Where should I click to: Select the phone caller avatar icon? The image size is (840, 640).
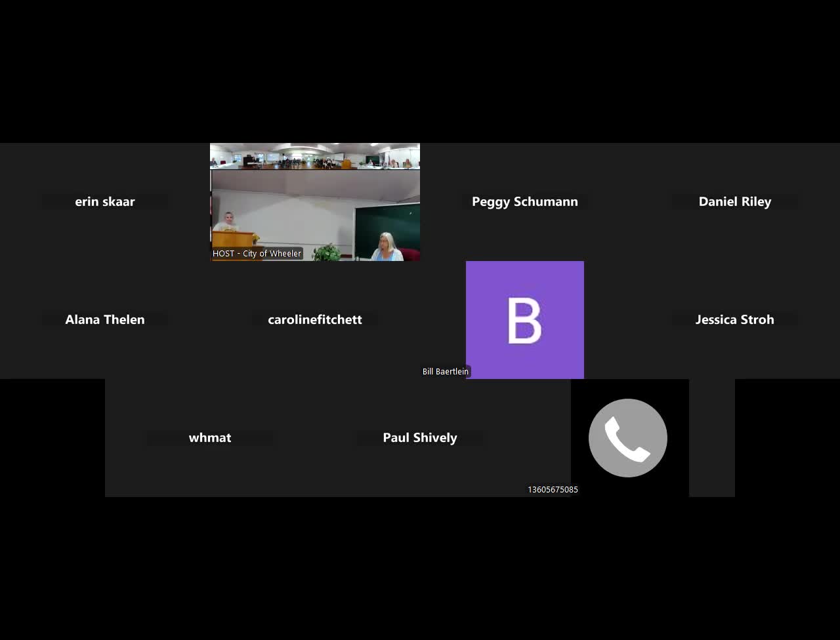coord(628,438)
